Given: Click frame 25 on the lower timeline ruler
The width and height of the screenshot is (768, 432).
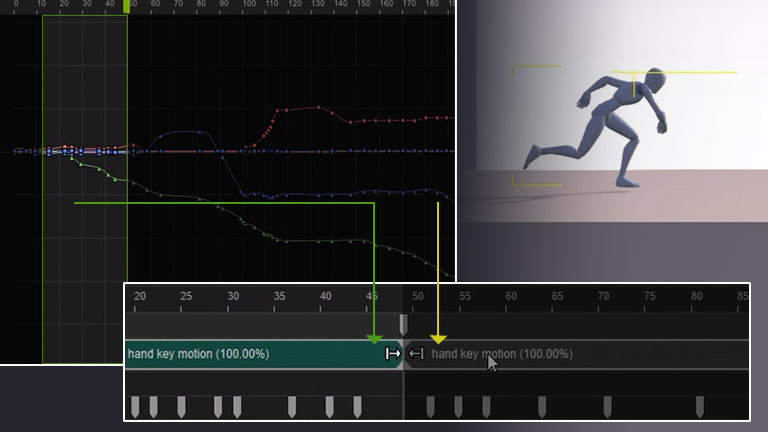Looking at the screenshot, I should click(186, 296).
